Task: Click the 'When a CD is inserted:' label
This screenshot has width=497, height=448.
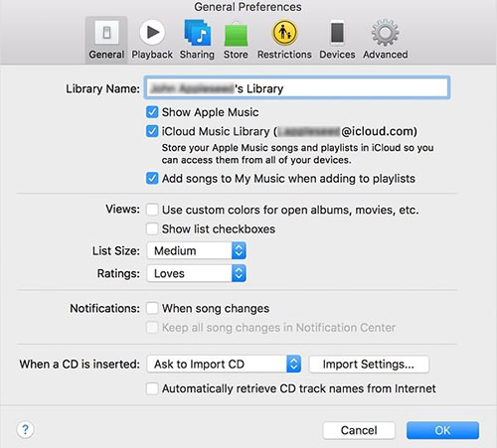Action: pos(80,365)
